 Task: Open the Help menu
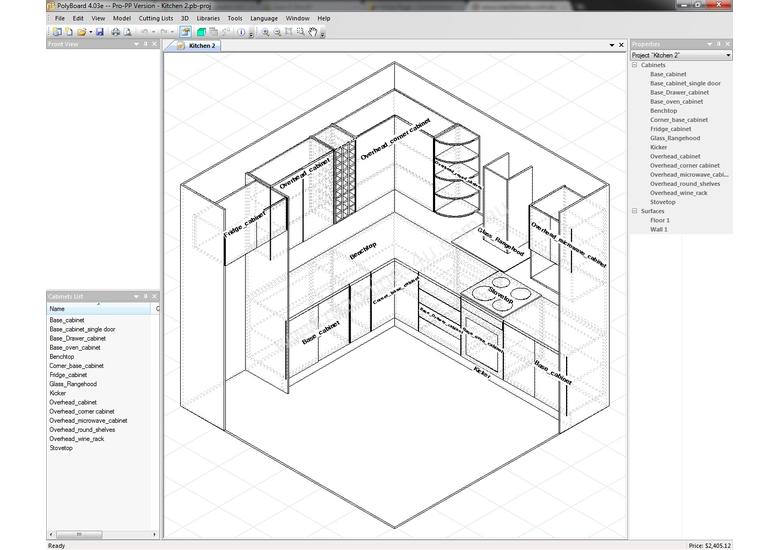(x=324, y=18)
